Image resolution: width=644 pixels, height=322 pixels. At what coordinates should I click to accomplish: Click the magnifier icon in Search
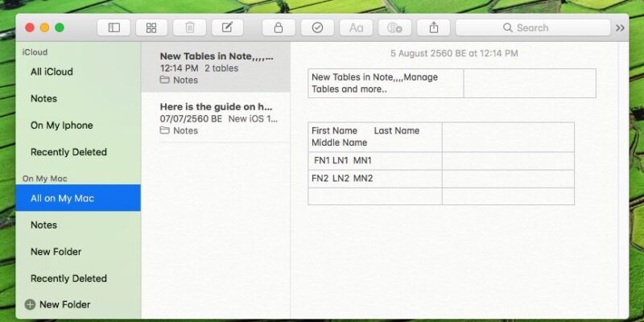508,27
